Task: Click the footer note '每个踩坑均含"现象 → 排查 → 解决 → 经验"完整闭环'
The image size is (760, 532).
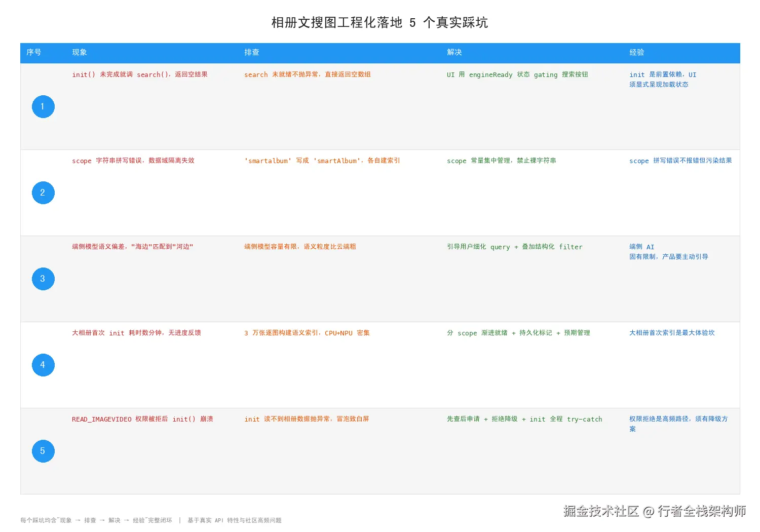Action: [x=96, y=520]
